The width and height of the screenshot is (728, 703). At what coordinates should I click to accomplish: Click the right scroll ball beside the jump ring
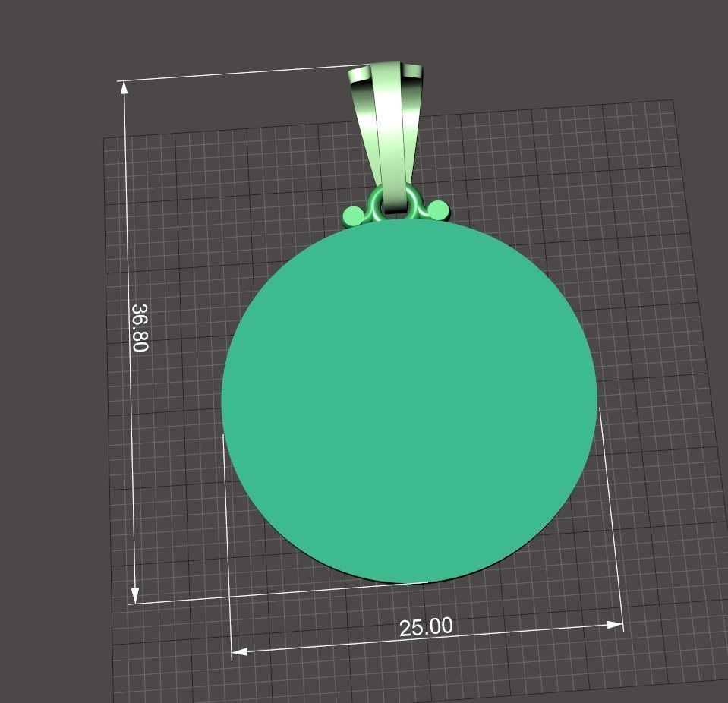[438, 210]
